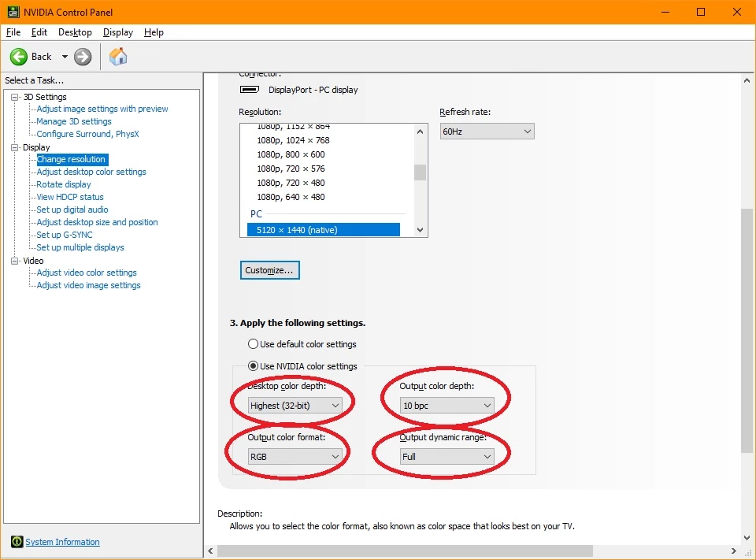The width and height of the screenshot is (756, 560).
Task: Open Adjust video image settings
Action: coord(89,285)
